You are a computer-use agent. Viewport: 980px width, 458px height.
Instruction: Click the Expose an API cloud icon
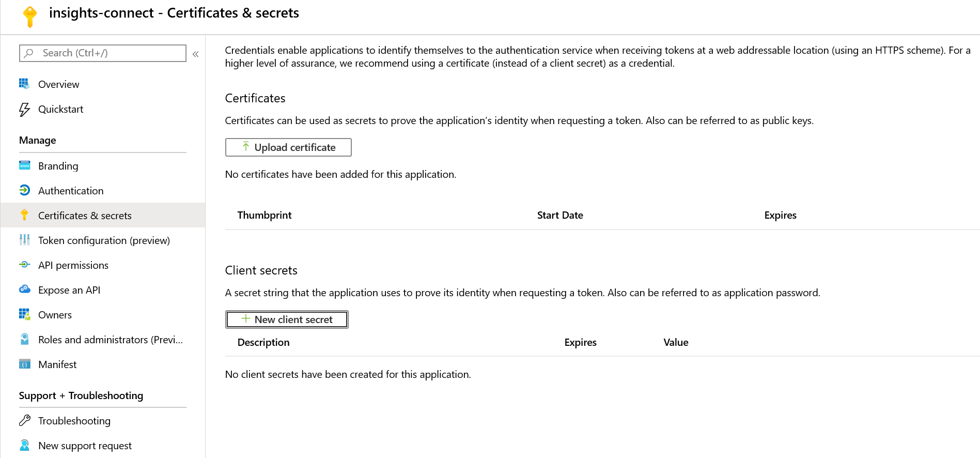coord(24,289)
